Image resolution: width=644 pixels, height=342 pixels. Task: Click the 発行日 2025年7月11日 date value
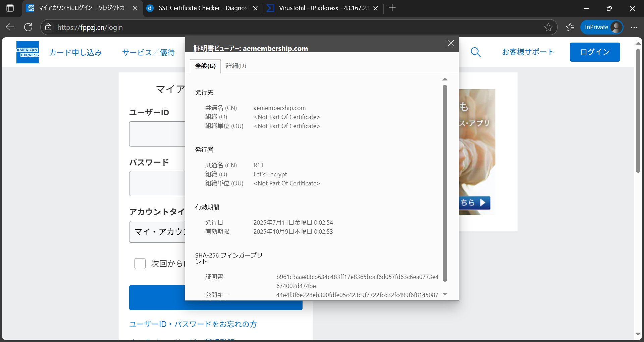293,223
